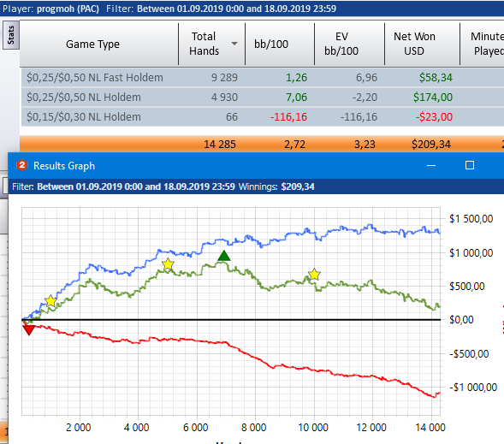504x444 pixels.
Task: Click the $174,00 net won cell
Action: click(433, 97)
